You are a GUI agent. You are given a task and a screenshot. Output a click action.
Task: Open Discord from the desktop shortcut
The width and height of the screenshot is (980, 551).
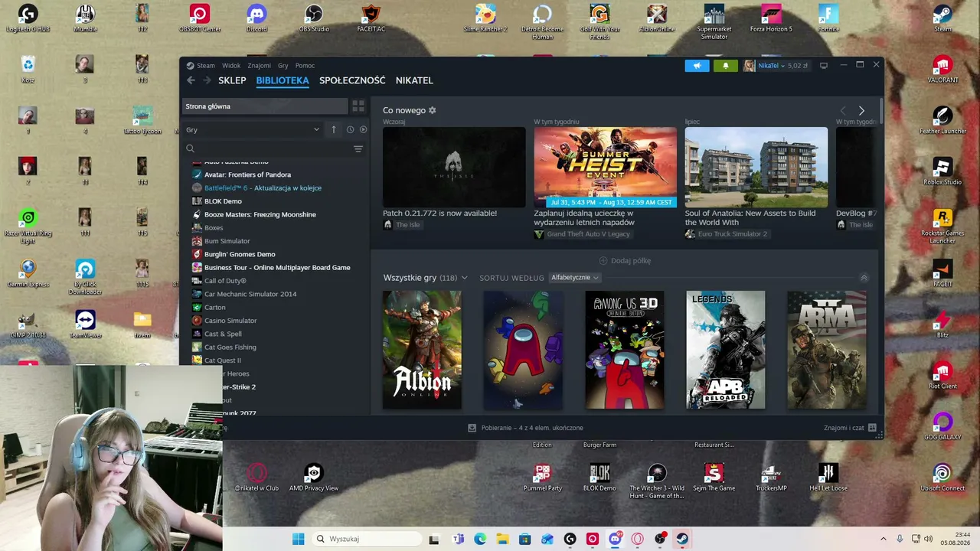(256, 18)
